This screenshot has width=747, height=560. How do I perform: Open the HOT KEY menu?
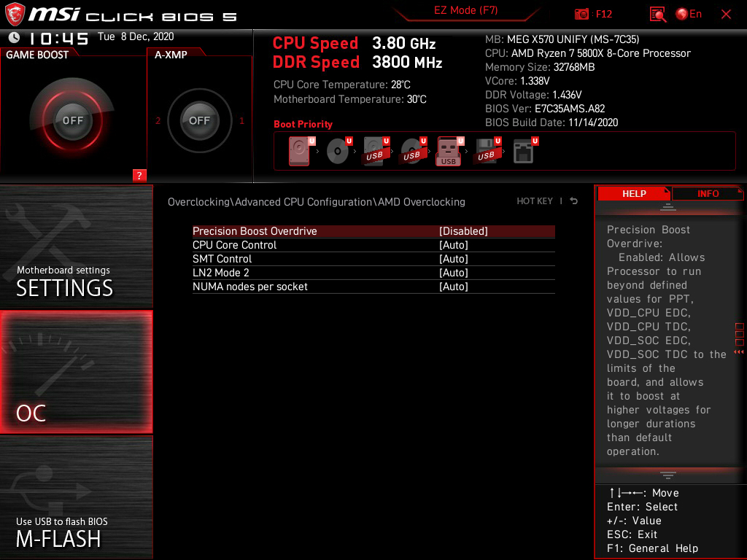point(535,201)
